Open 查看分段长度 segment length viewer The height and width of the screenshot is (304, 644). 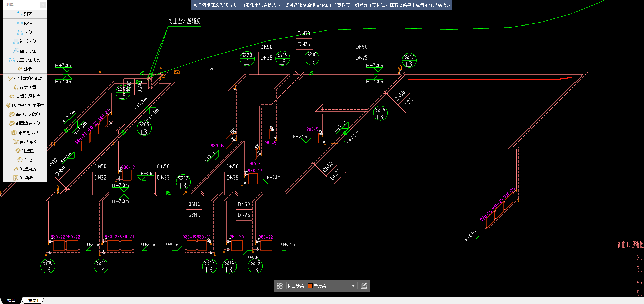[x=25, y=96]
